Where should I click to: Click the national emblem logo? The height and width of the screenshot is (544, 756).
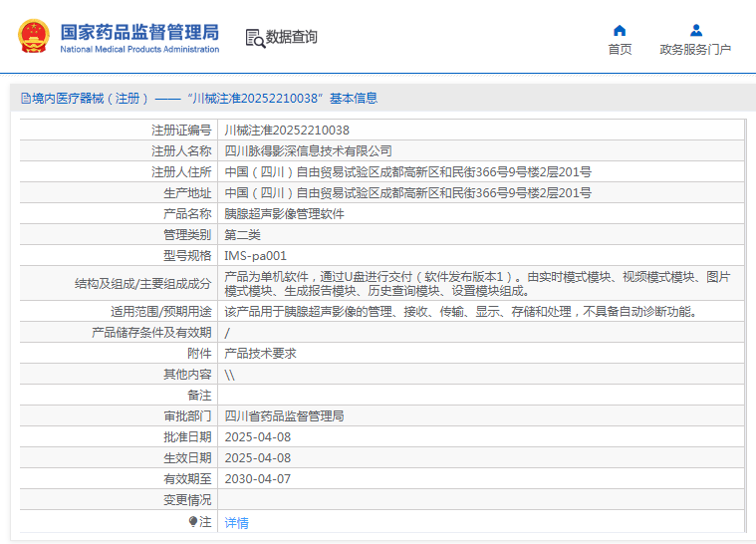pos(34,37)
